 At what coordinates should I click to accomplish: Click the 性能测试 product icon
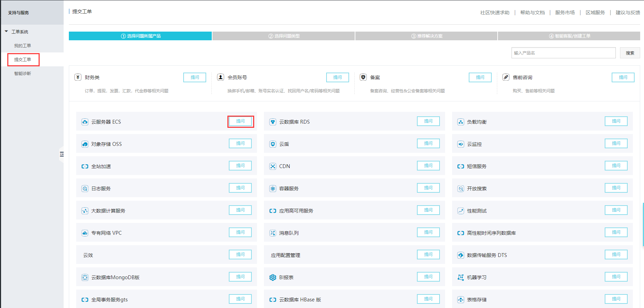[x=461, y=211]
